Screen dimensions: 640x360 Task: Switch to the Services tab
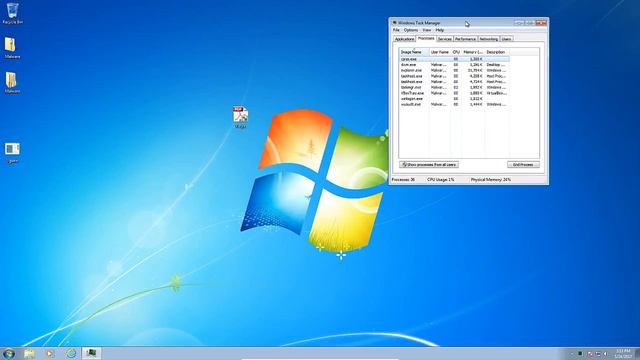click(444, 39)
